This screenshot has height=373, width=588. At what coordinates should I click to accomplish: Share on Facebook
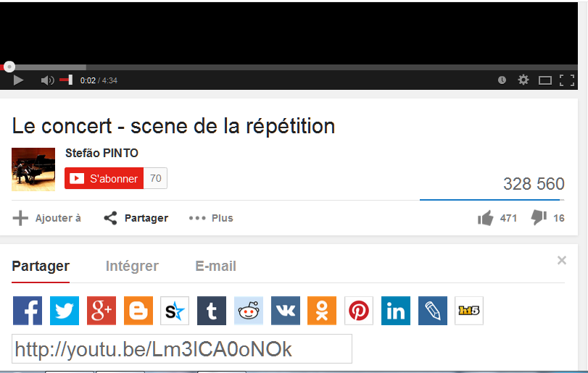pyautogui.click(x=28, y=311)
